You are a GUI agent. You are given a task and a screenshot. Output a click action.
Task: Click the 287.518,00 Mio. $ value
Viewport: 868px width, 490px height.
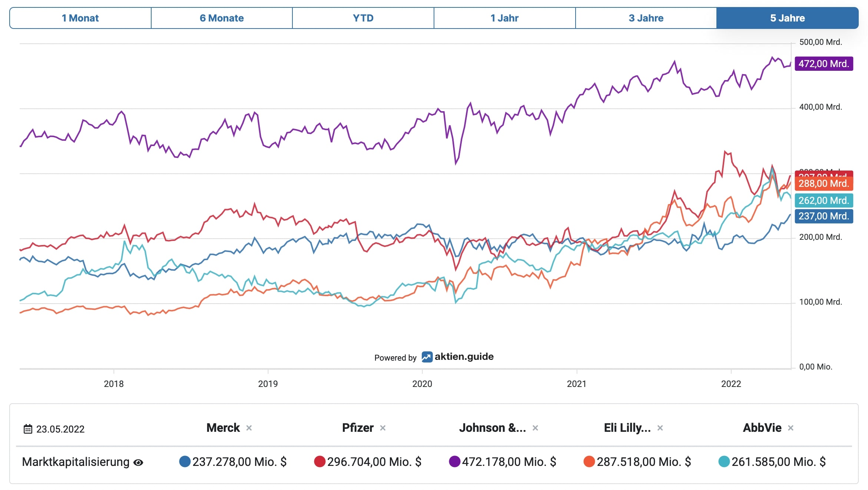tap(644, 462)
